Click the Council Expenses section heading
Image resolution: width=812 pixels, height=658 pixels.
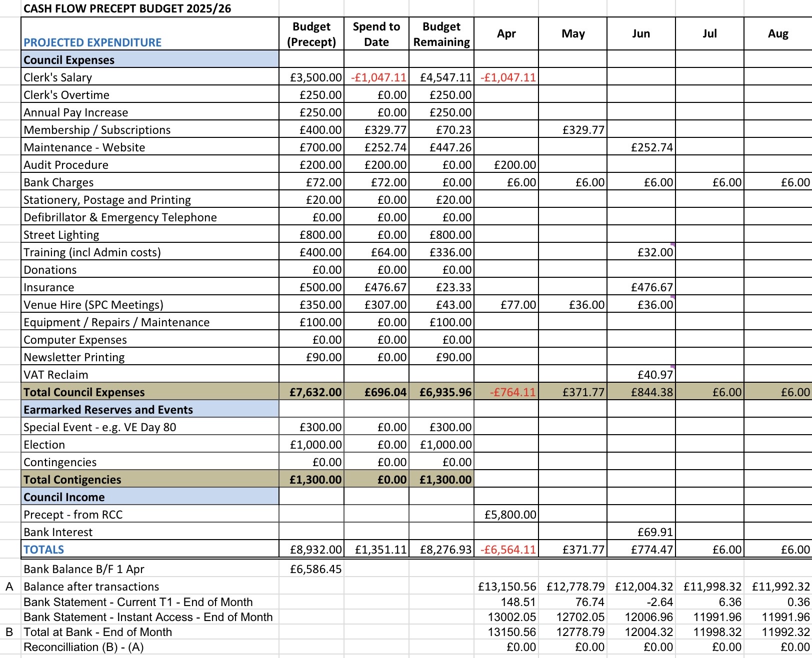click(69, 60)
